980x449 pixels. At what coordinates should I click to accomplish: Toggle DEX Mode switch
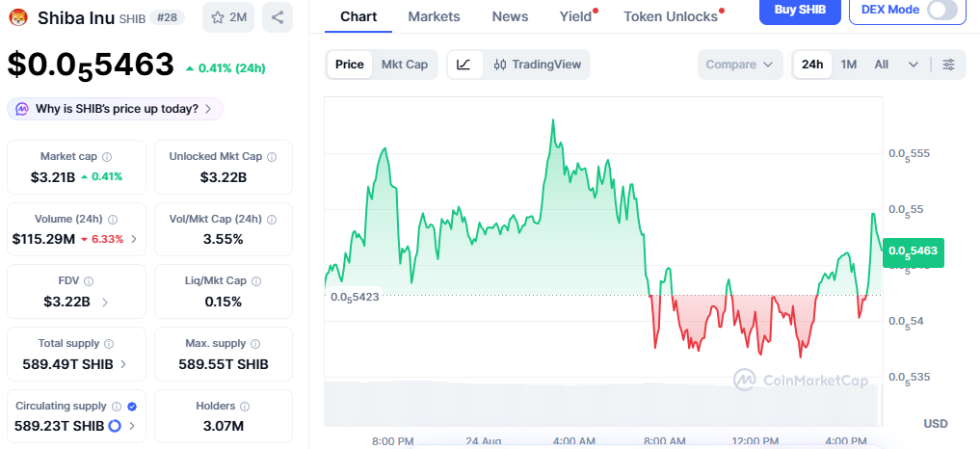[x=942, y=10]
